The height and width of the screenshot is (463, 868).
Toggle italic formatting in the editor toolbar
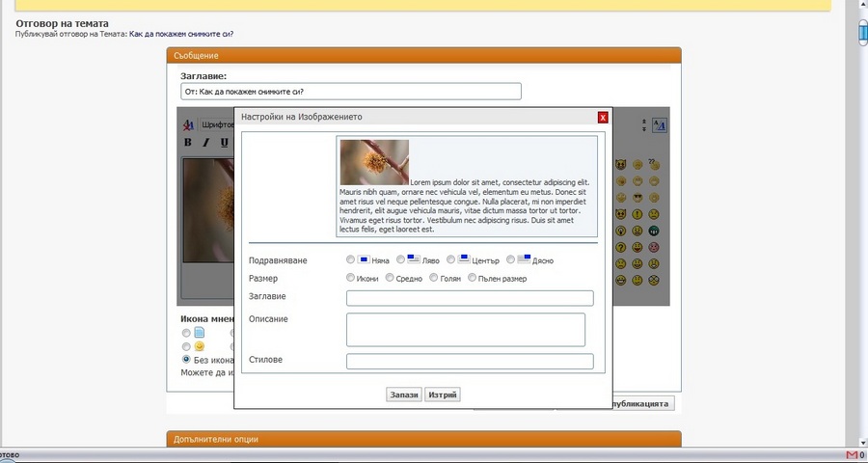205,143
